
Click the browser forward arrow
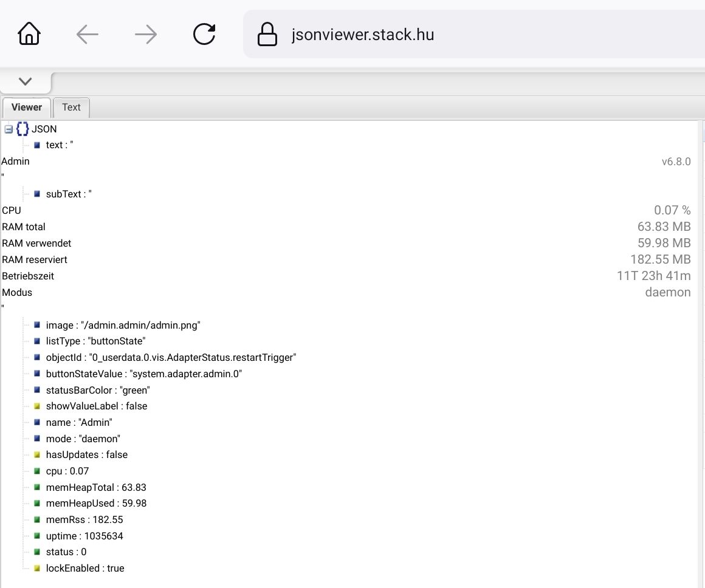click(x=146, y=35)
